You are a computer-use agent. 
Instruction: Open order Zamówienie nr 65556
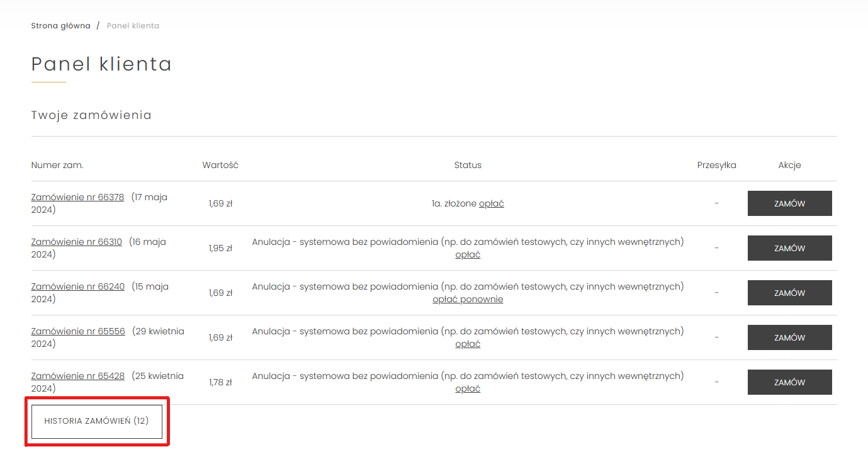(x=78, y=331)
